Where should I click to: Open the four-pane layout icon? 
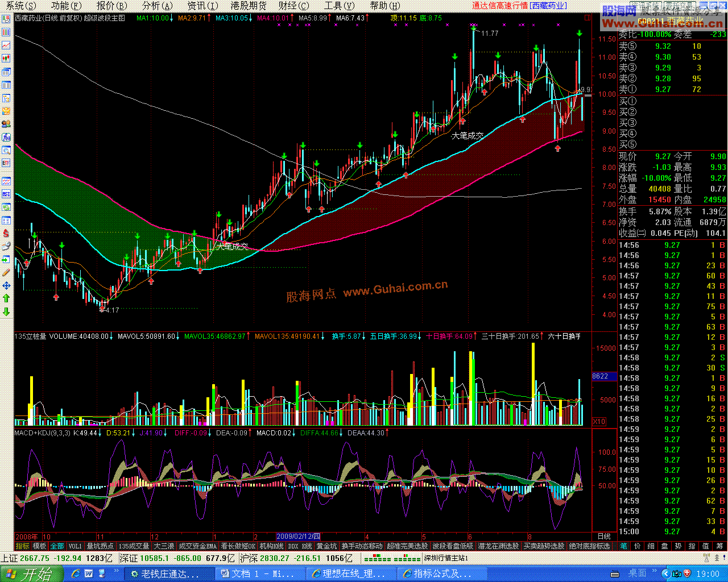tap(6, 221)
